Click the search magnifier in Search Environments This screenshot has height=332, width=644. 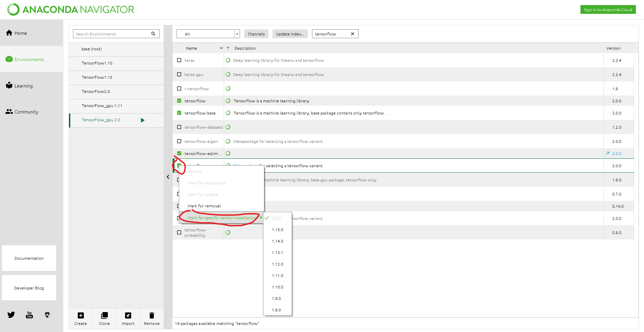153,34
